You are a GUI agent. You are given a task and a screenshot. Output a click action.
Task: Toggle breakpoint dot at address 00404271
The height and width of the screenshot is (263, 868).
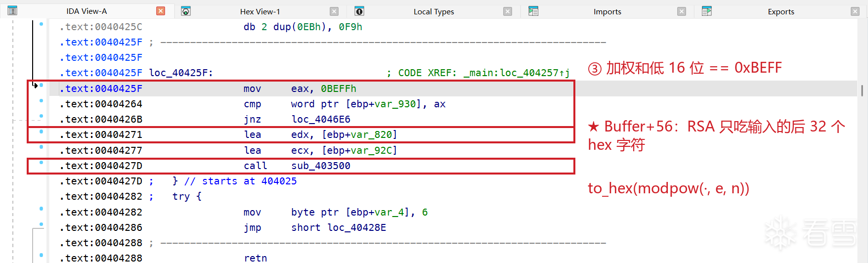tap(41, 131)
